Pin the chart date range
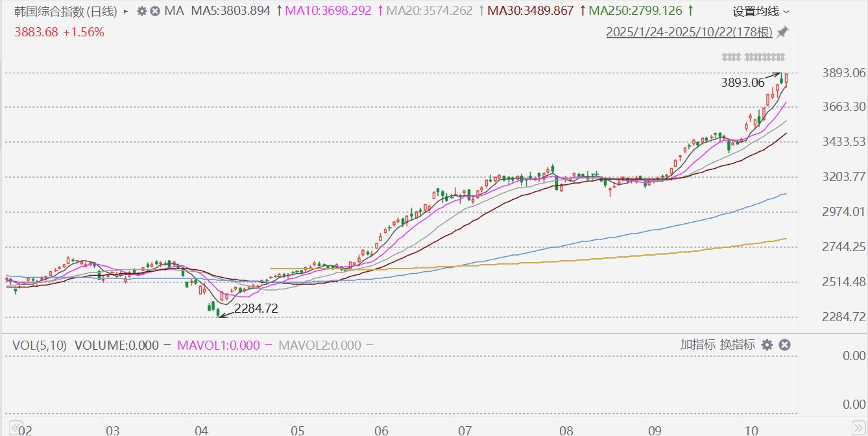Screen dimensions: 868x436 point(783,32)
